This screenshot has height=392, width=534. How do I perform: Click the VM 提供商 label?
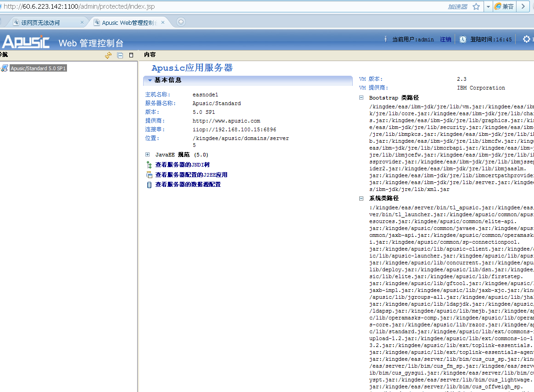click(x=373, y=88)
